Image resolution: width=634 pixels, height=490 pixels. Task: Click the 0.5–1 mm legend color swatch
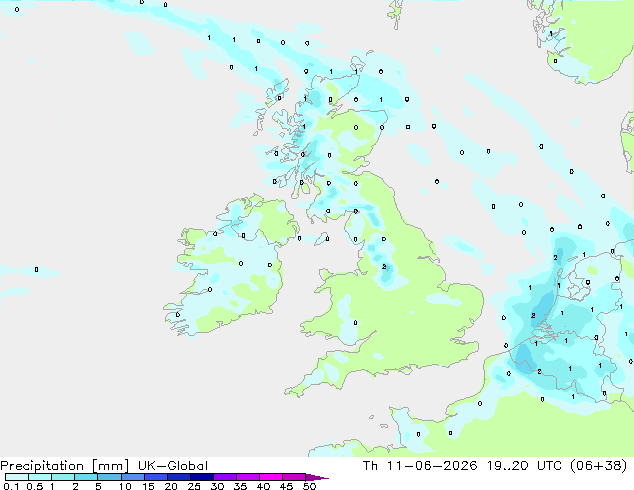[x=40, y=477]
